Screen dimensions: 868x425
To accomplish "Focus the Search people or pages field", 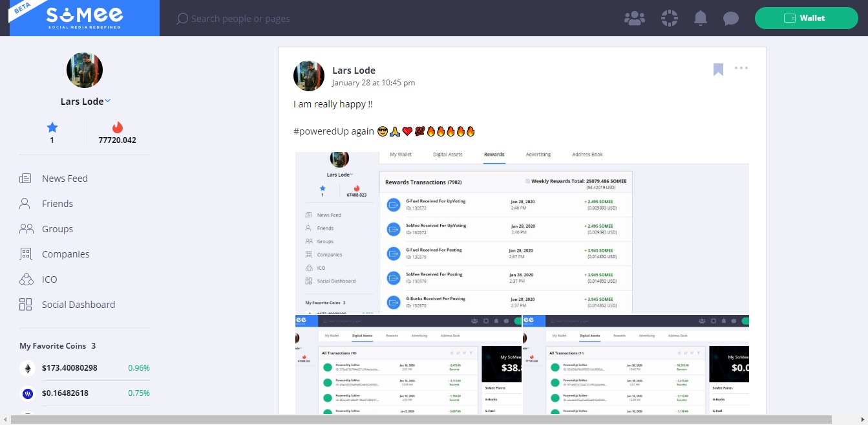I will pos(240,19).
